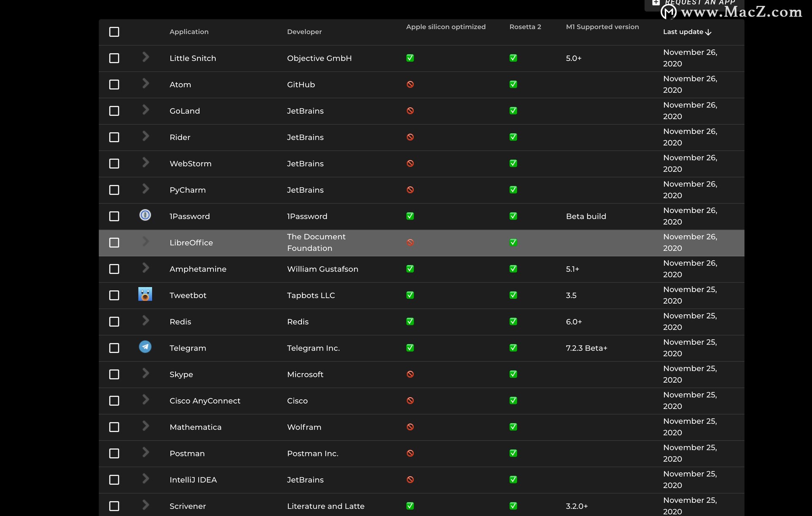This screenshot has width=812, height=516.
Task: Toggle the select-all checkbox in header
Action: (x=114, y=32)
